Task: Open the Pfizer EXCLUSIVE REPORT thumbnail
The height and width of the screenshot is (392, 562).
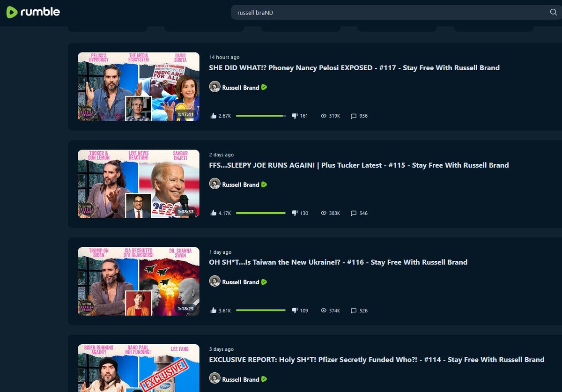Action: [139, 368]
